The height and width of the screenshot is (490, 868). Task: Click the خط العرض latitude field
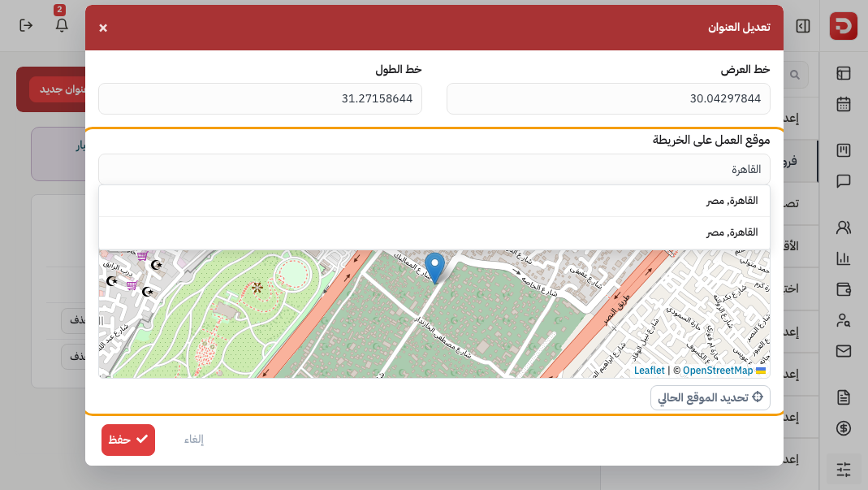click(x=608, y=98)
